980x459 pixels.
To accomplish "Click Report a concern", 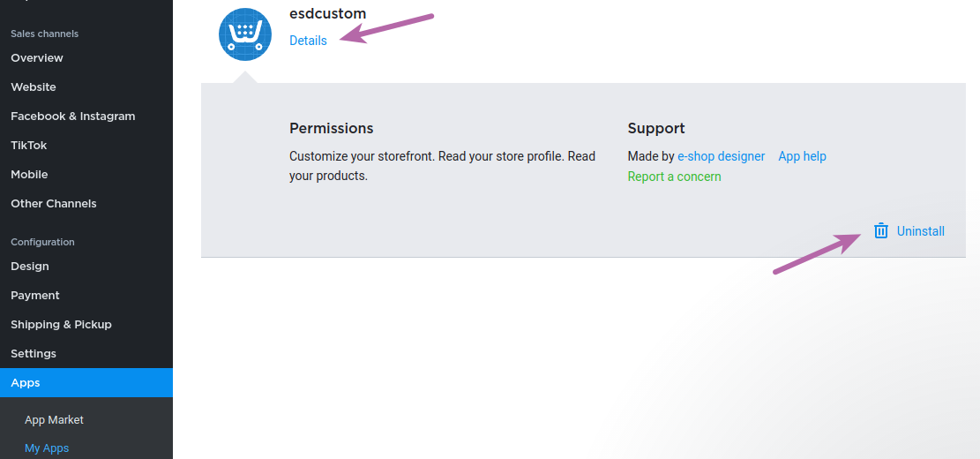I will (675, 177).
